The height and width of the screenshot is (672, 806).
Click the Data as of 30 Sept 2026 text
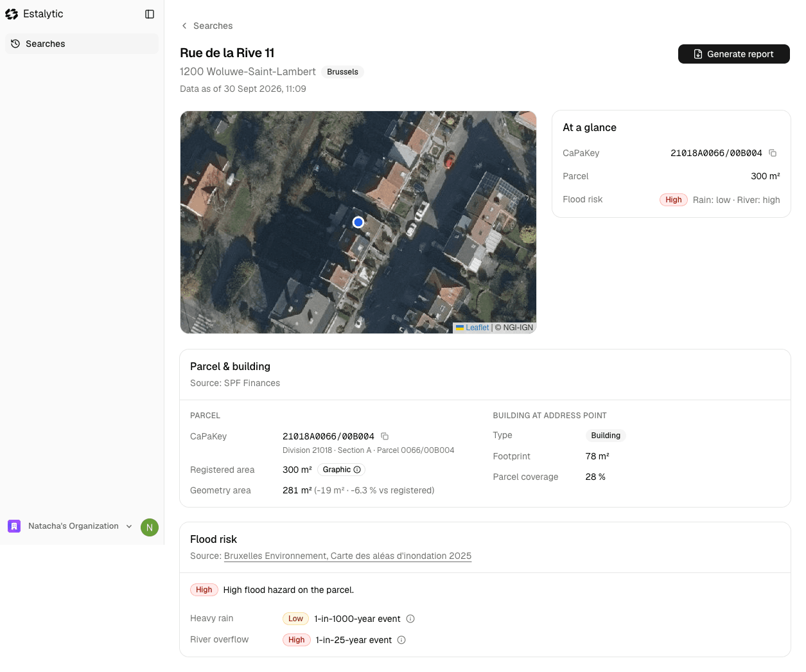tap(243, 89)
